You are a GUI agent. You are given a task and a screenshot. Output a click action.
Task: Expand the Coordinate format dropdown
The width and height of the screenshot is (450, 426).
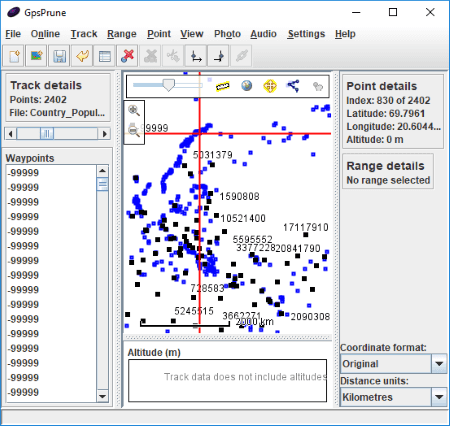(439, 364)
